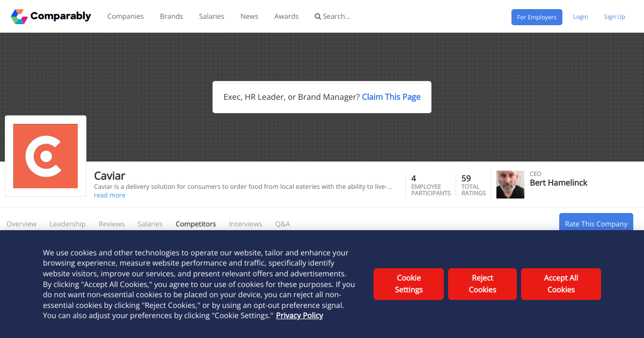Select the Competitors tab
Image resolution: width=644 pixels, height=338 pixels.
tap(196, 224)
